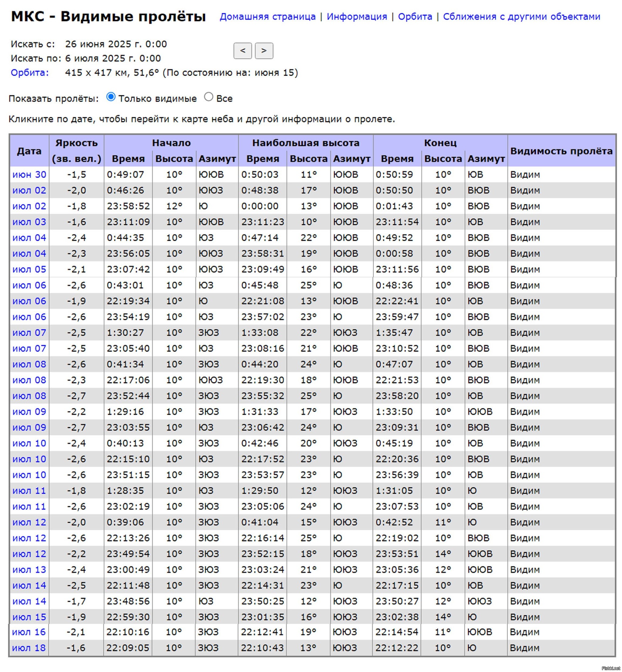Viewport: 622px width, 672px height.
Task: Open июл 04 pass starting at 23:56:05
Action: click(x=29, y=254)
